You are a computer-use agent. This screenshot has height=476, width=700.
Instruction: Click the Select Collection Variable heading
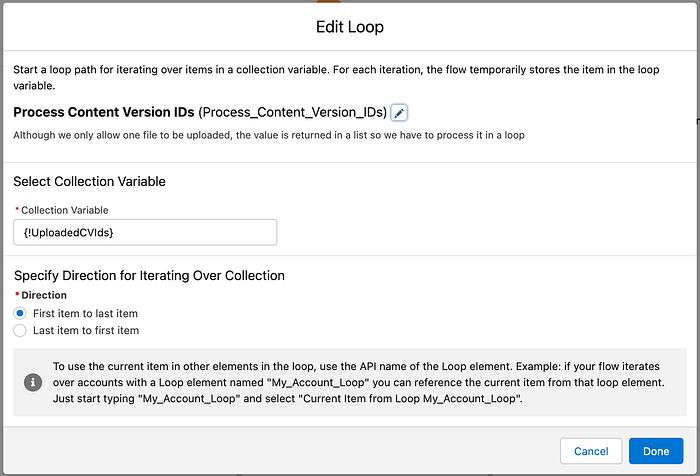(89, 181)
